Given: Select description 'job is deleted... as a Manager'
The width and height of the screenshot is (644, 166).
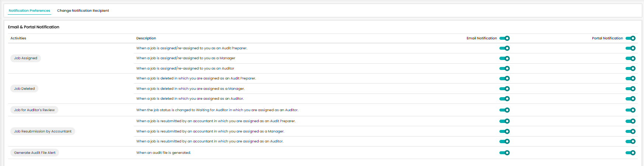Looking at the screenshot, I should (190, 89).
